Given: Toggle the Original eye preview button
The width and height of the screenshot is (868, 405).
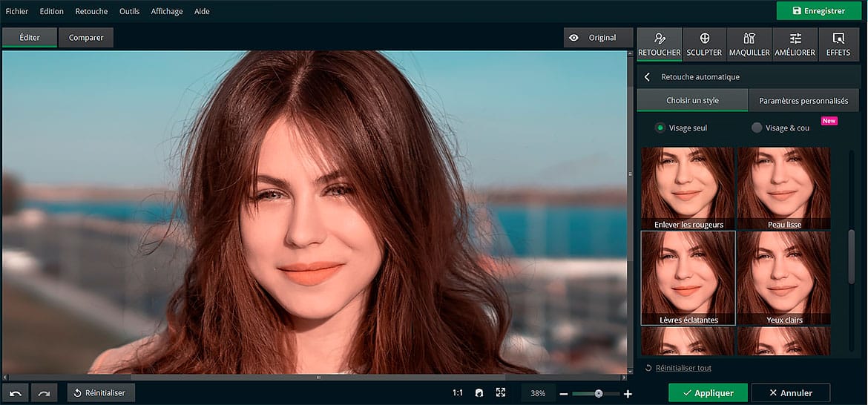Looking at the screenshot, I should 598,38.
